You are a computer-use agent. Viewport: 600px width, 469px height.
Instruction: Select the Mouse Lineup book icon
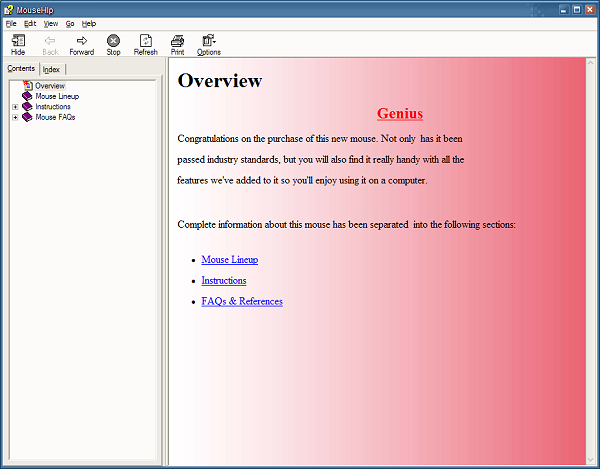click(x=27, y=96)
